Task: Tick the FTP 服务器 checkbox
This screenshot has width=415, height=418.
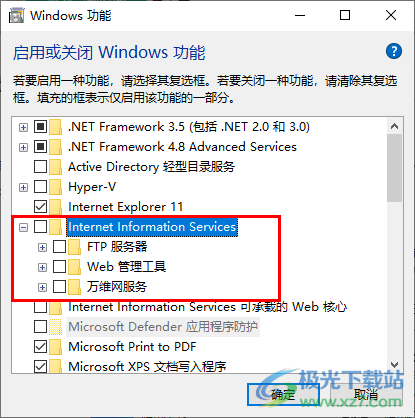Action: point(59,247)
